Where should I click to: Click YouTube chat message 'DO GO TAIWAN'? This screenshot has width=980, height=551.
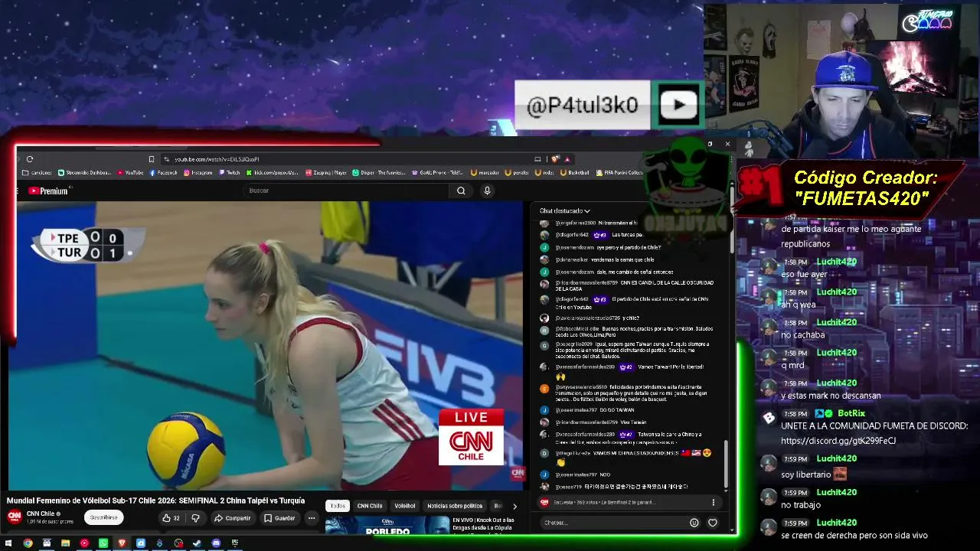(617, 410)
